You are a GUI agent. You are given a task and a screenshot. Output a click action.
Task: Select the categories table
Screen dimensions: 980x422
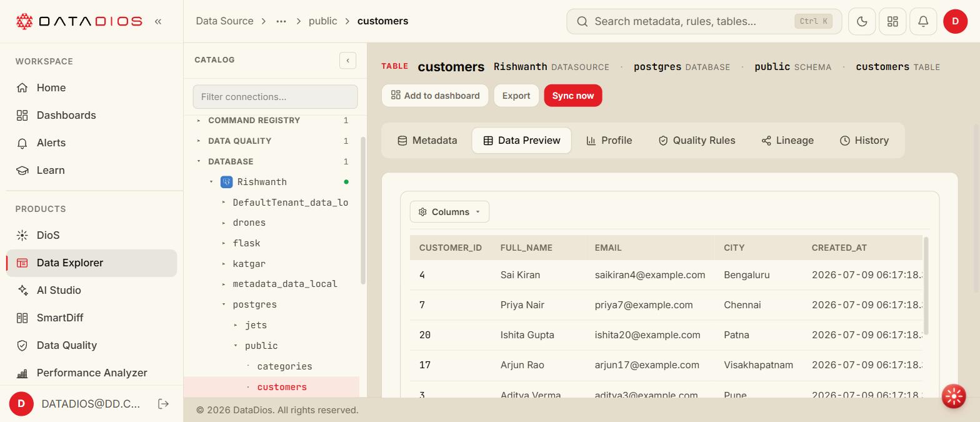(284, 366)
